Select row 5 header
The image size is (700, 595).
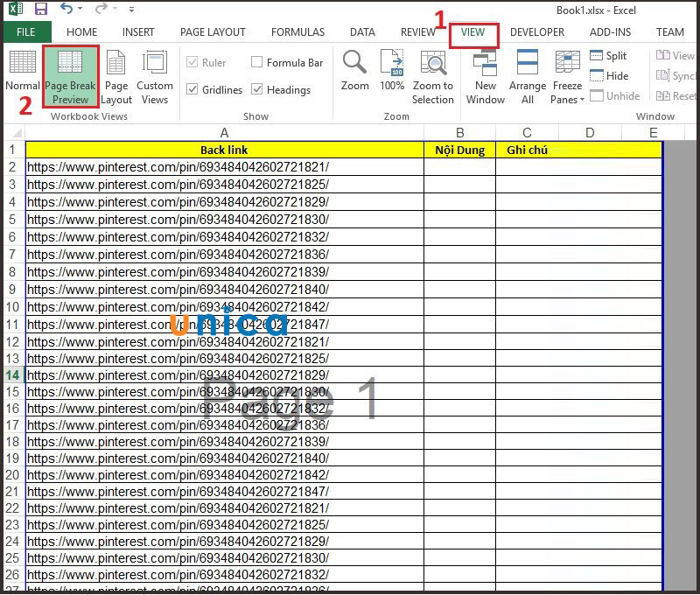point(12,219)
